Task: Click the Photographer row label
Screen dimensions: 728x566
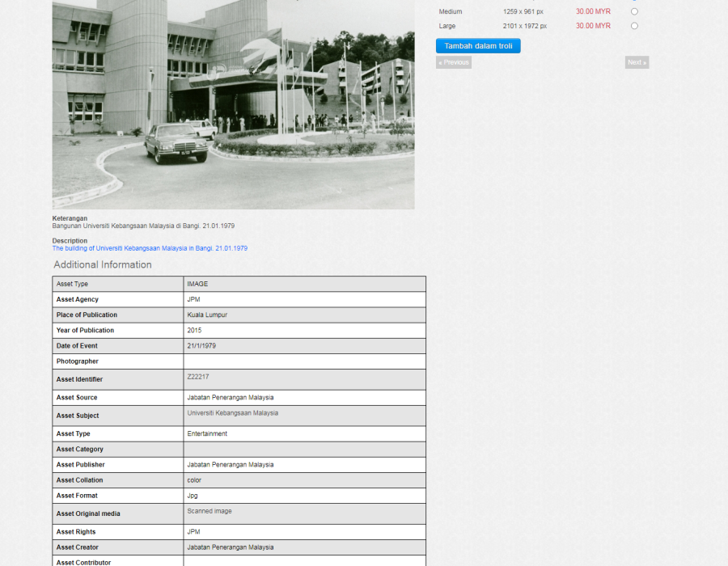Action: pos(77,361)
